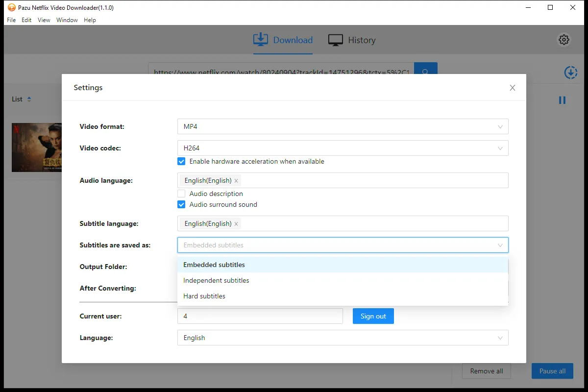
Task: Click the Remove all button
Action: [487, 371]
